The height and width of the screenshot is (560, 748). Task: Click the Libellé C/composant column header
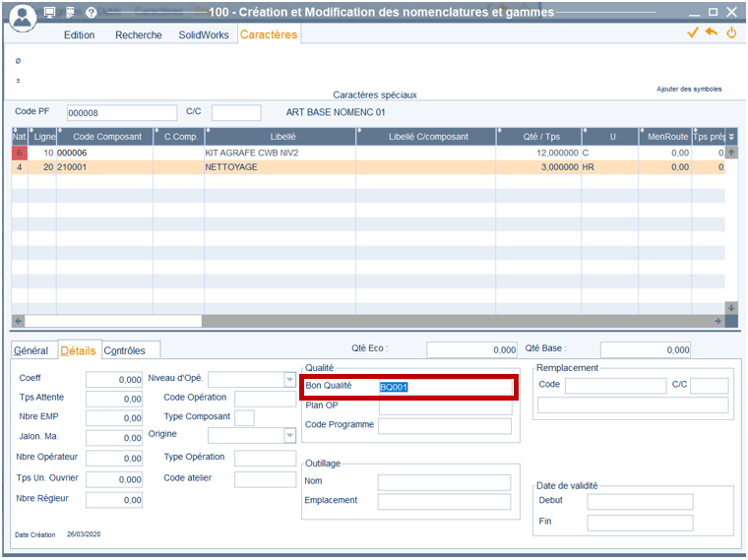tap(426, 137)
